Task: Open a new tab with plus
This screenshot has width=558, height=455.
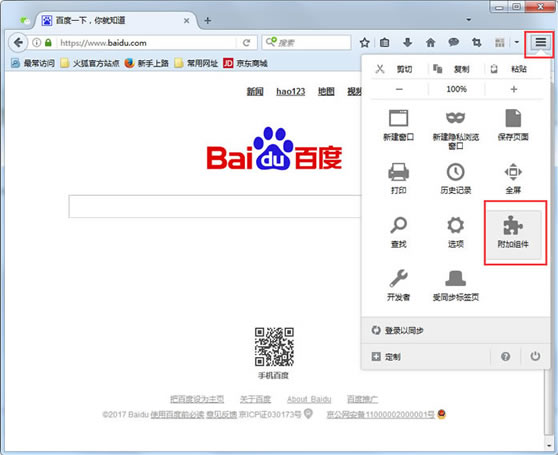Action: (207, 21)
